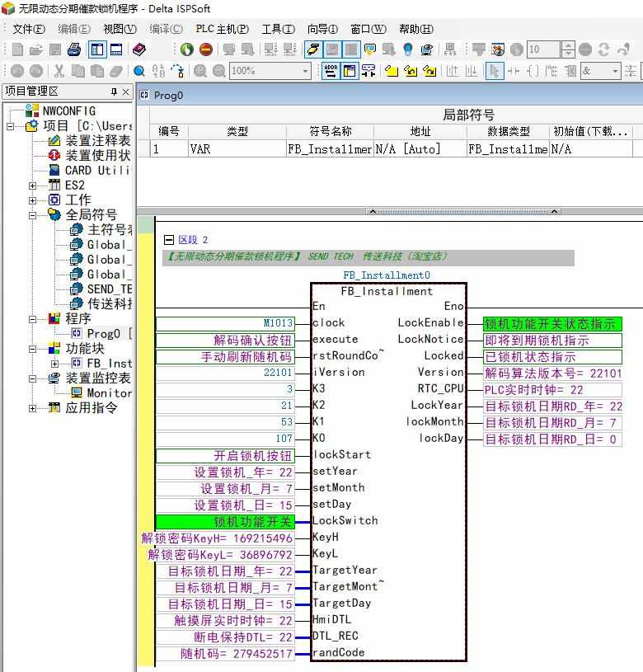Viewport: 643px width, 672px height.
Task: Click the comment display ladder icon
Action: 368,71
